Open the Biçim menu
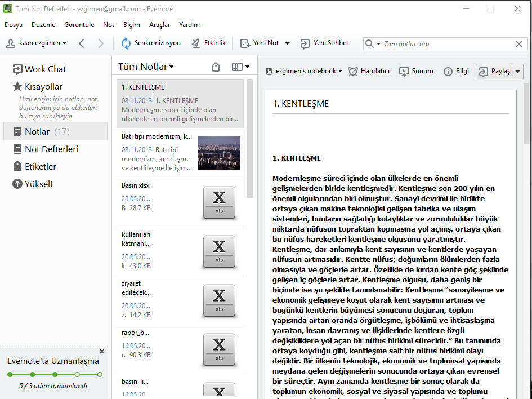The width and height of the screenshot is (532, 399). coord(131,25)
